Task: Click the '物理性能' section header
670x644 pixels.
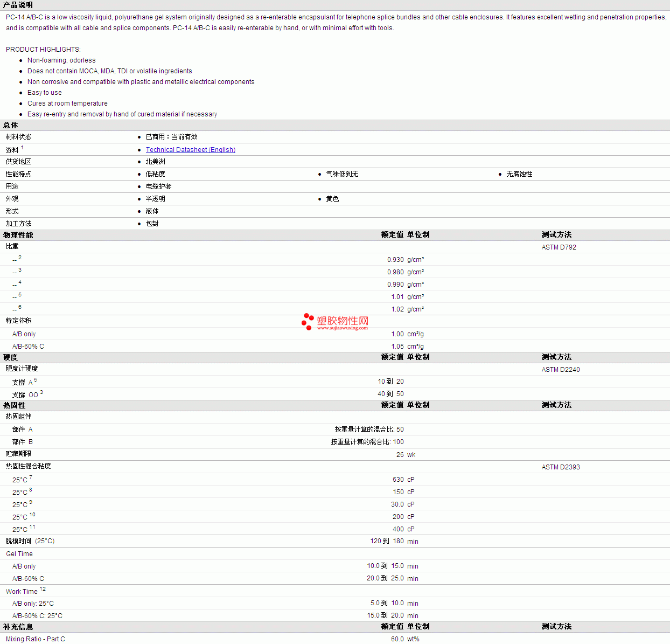Action: coord(18,235)
